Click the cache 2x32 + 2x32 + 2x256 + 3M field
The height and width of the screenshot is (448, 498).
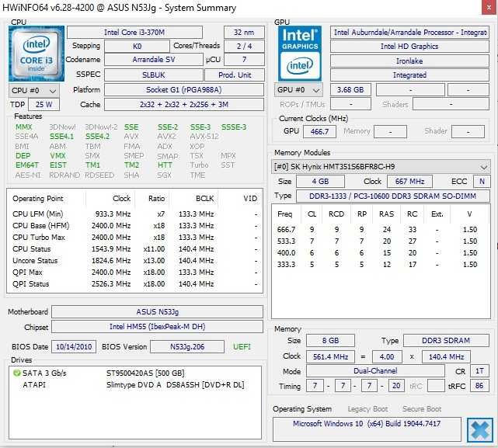pyautogui.click(x=184, y=105)
